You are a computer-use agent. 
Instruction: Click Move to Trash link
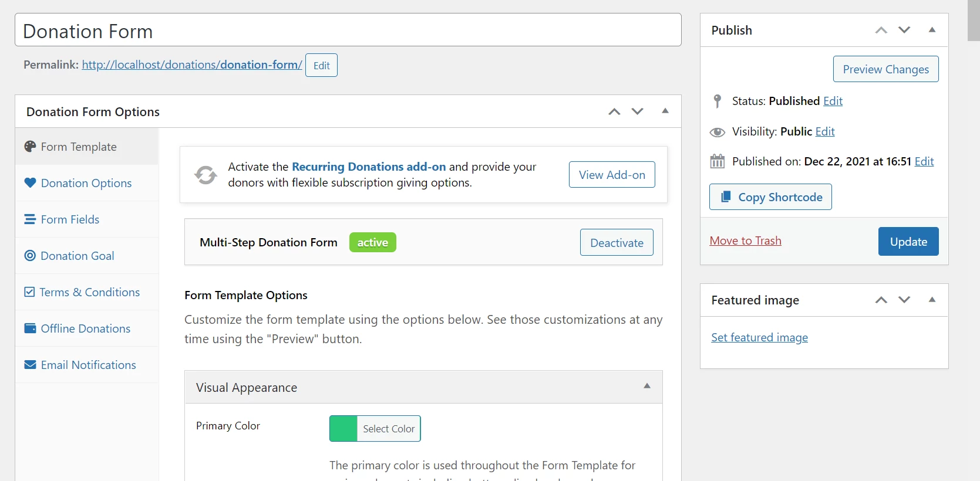(745, 240)
